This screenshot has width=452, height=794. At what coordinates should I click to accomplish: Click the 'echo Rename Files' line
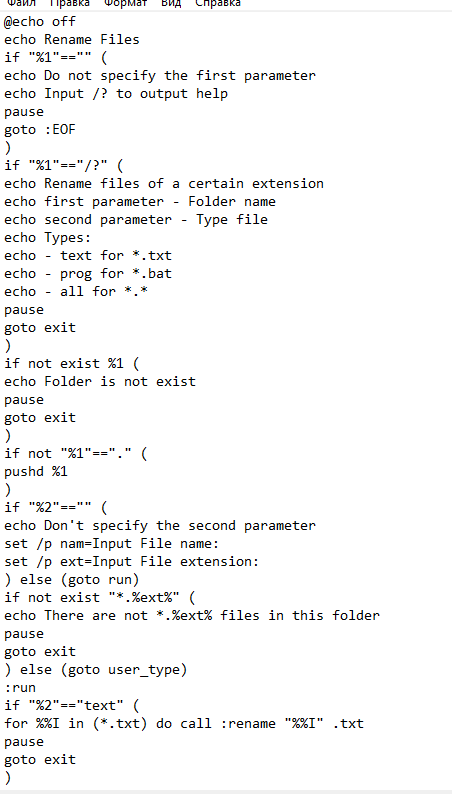point(71,39)
